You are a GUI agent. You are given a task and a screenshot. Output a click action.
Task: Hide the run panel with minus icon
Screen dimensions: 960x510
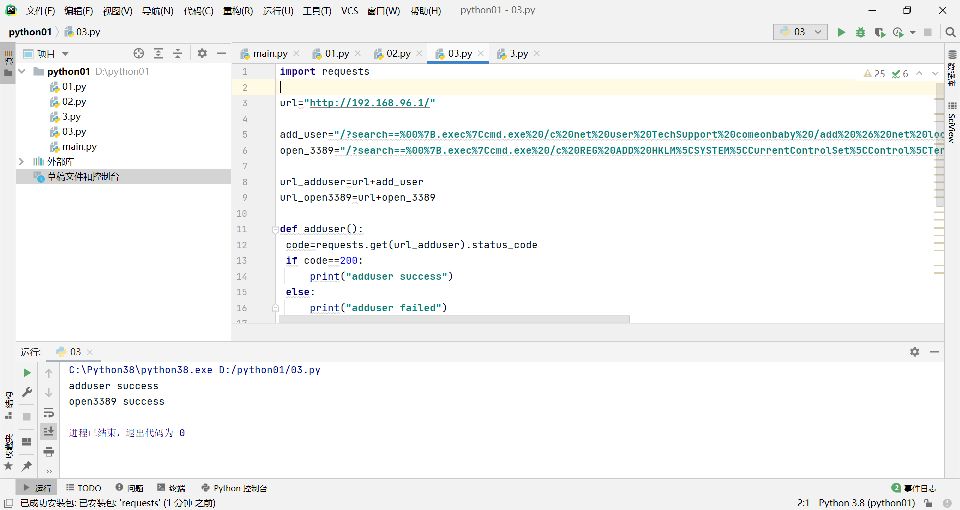pos(934,351)
